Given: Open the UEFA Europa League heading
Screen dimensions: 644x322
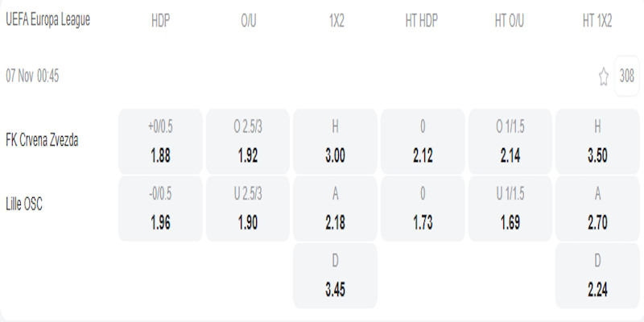Looking at the screenshot, I should point(47,20).
